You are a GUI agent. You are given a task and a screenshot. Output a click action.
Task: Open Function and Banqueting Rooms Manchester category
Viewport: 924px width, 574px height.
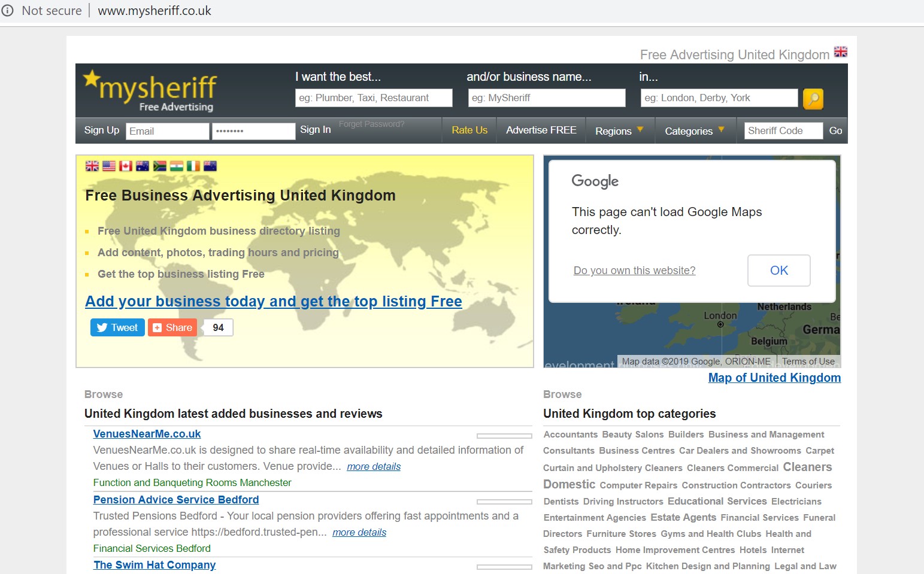coord(192,482)
